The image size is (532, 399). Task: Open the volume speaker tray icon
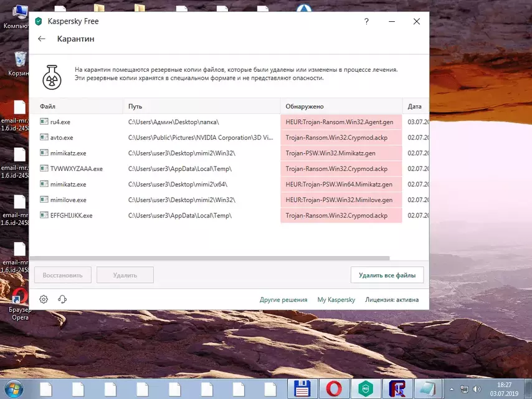(x=477, y=390)
